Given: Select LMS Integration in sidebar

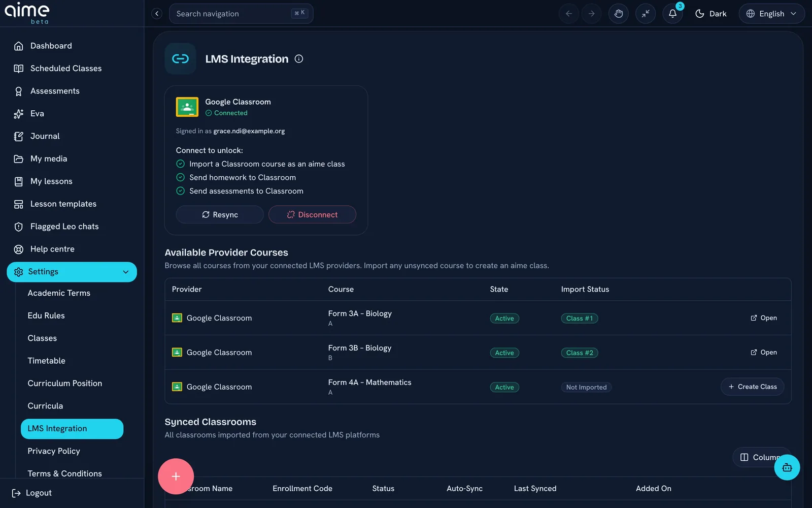Looking at the screenshot, I should 72,429.
